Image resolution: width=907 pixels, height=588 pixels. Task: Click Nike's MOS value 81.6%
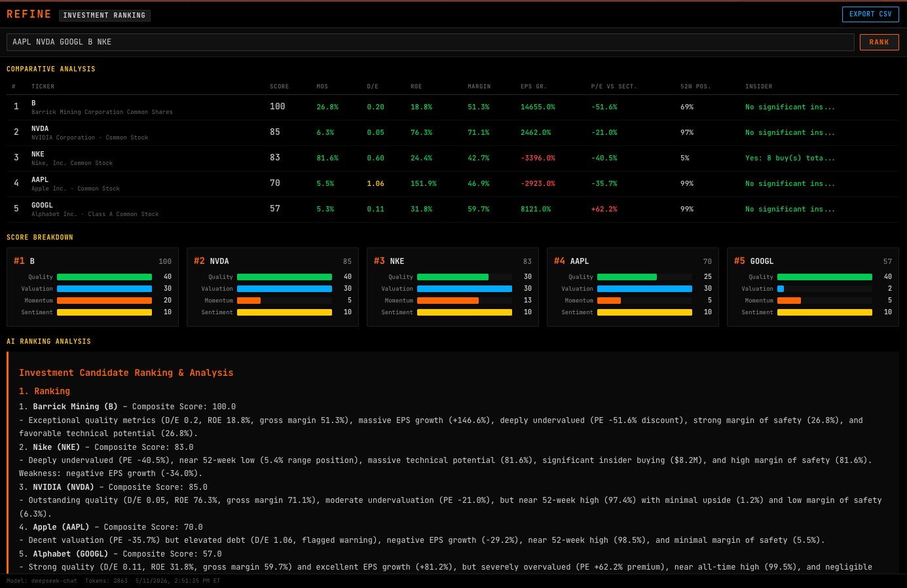click(x=327, y=158)
